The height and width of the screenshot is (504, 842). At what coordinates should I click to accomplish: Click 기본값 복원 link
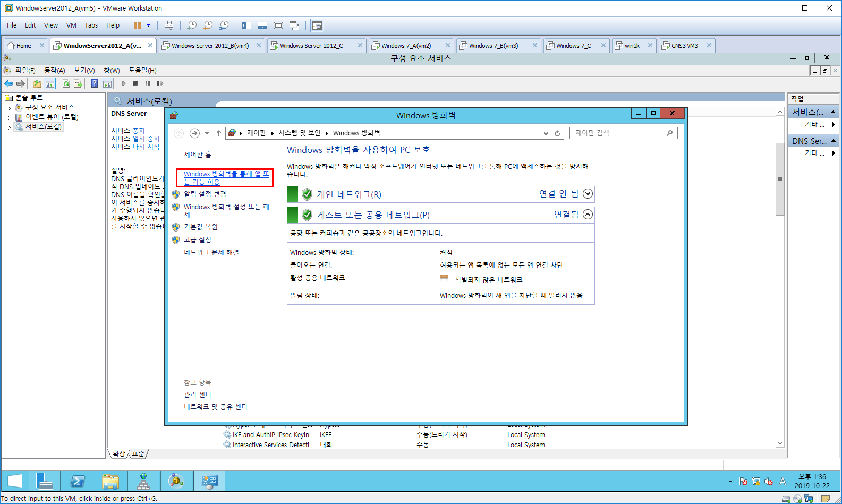201,227
